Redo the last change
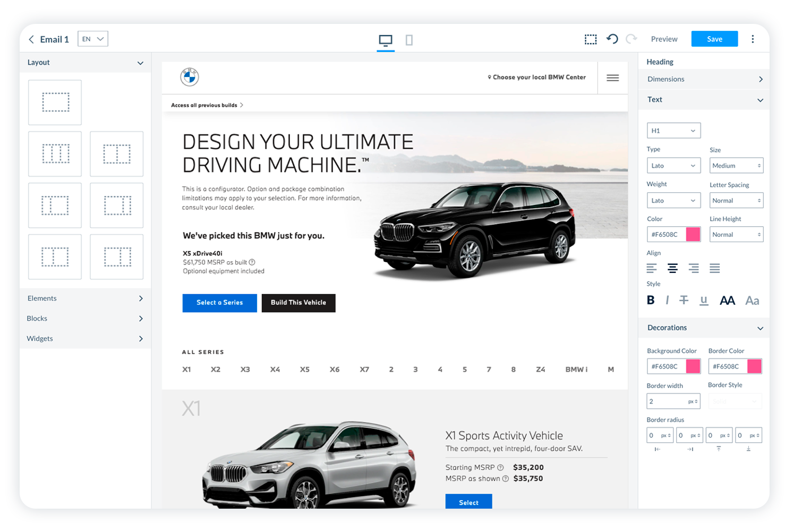The image size is (794, 532). click(631, 39)
